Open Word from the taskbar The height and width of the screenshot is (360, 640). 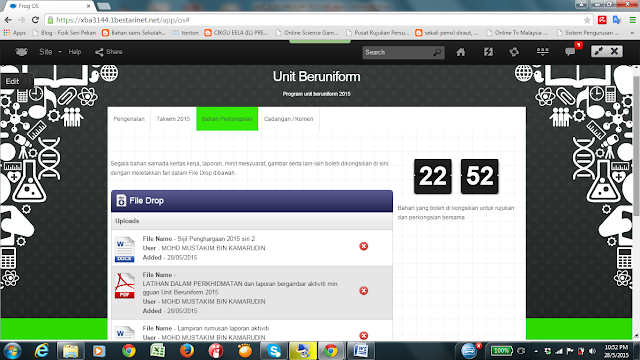[x=361, y=351]
